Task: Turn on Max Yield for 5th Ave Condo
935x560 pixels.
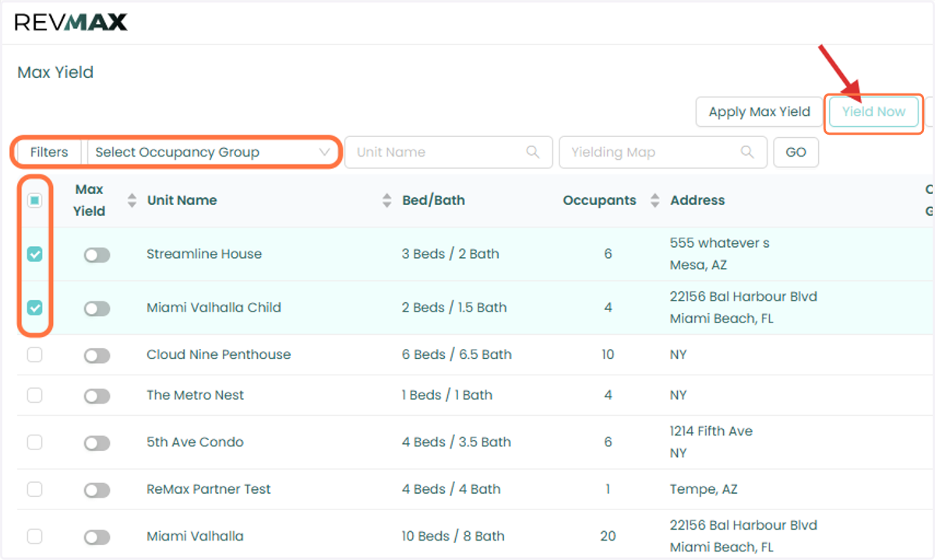Action: pyautogui.click(x=97, y=442)
